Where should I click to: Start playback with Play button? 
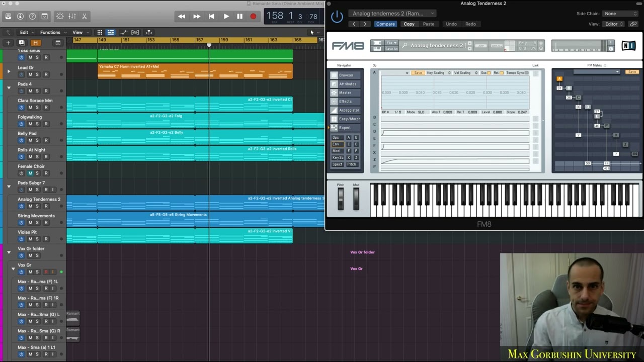pyautogui.click(x=226, y=16)
